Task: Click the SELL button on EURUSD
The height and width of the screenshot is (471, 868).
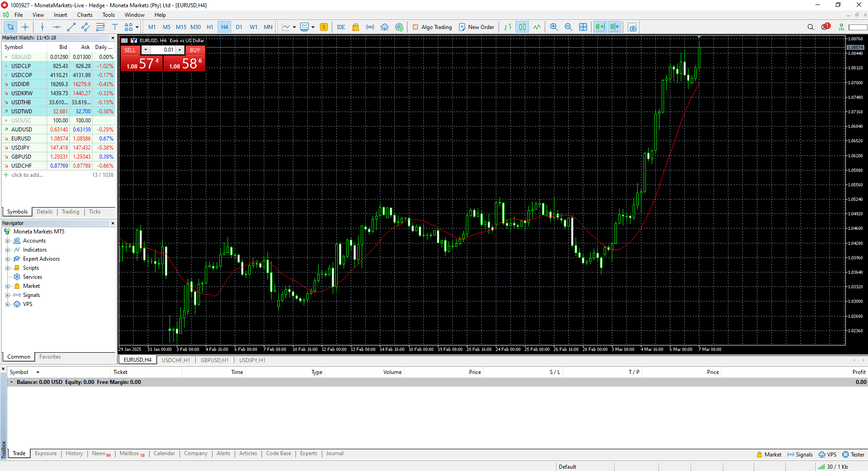Action: pyautogui.click(x=130, y=50)
